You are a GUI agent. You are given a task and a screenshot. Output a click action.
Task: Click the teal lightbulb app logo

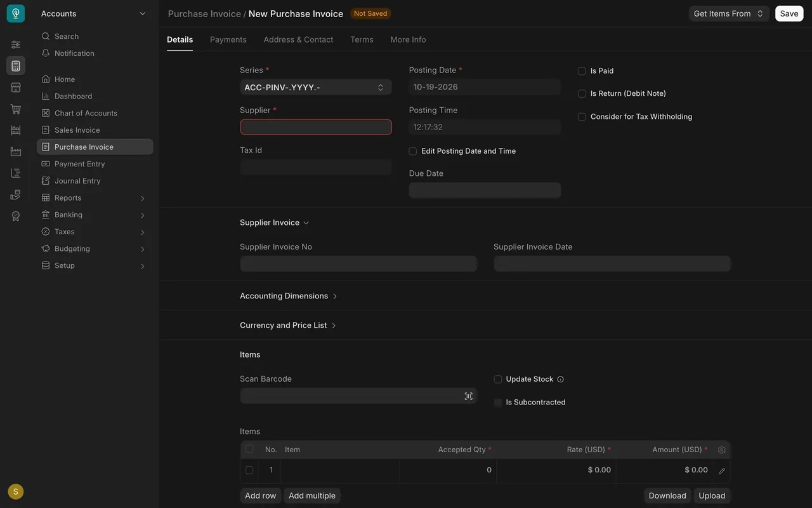[x=16, y=13]
